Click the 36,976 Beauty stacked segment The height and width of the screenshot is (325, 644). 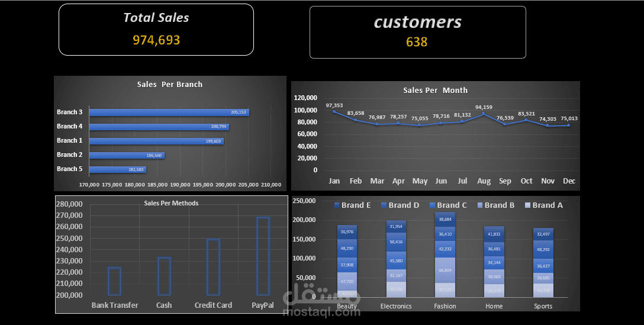347,232
